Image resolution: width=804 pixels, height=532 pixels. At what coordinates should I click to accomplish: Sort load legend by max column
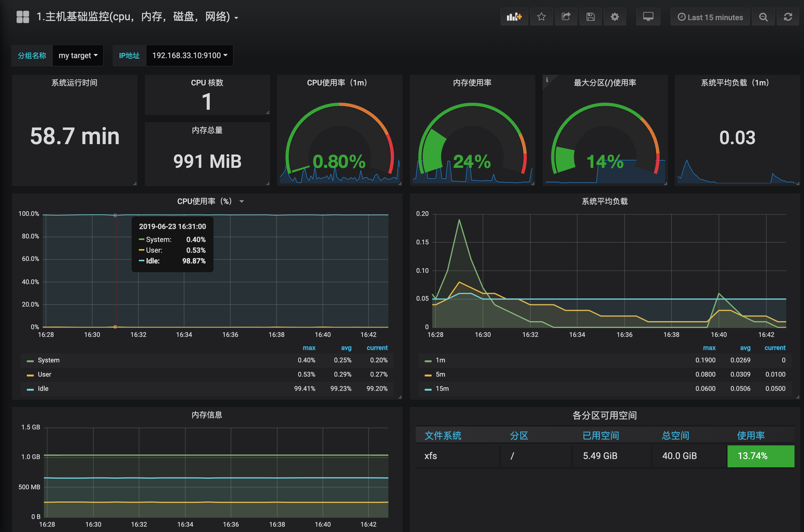[709, 348]
